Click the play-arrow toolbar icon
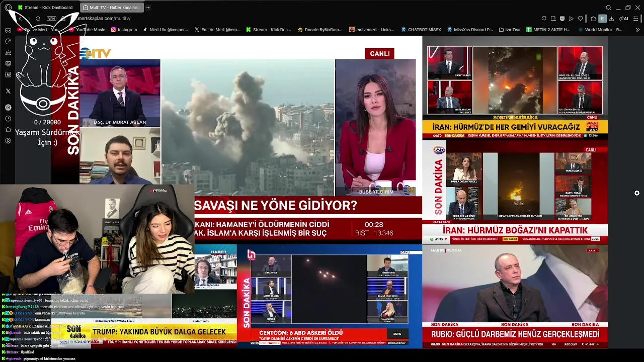This screenshot has width=644, height=362. 571,19
